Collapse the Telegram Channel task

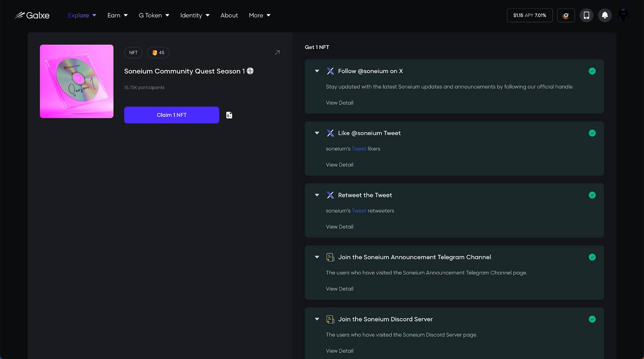click(x=317, y=257)
